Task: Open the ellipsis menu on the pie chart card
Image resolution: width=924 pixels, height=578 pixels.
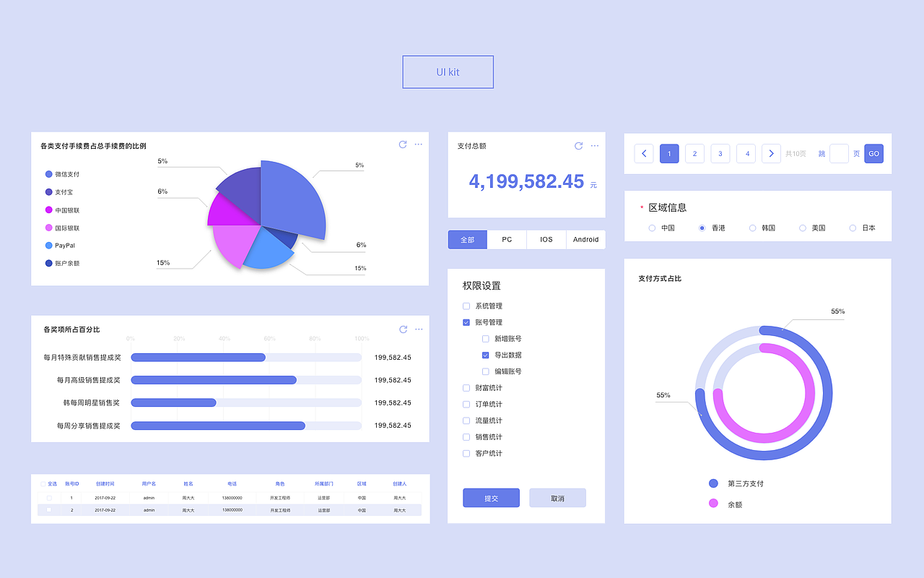Action: pos(419,144)
